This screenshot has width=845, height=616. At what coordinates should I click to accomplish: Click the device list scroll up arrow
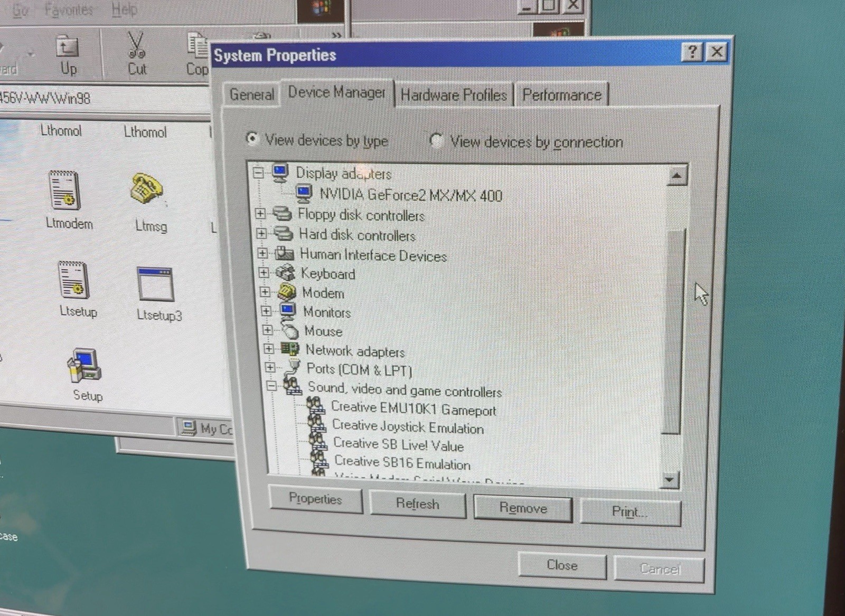click(x=677, y=175)
